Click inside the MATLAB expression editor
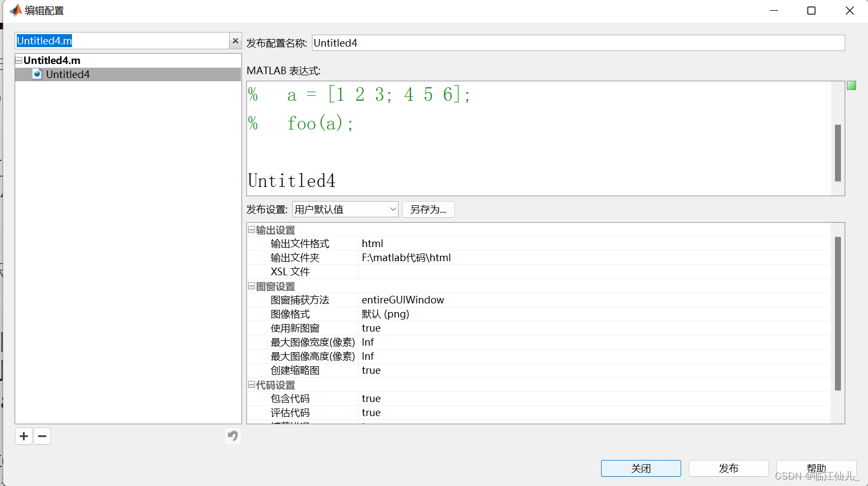The image size is (868, 486). [539, 139]
